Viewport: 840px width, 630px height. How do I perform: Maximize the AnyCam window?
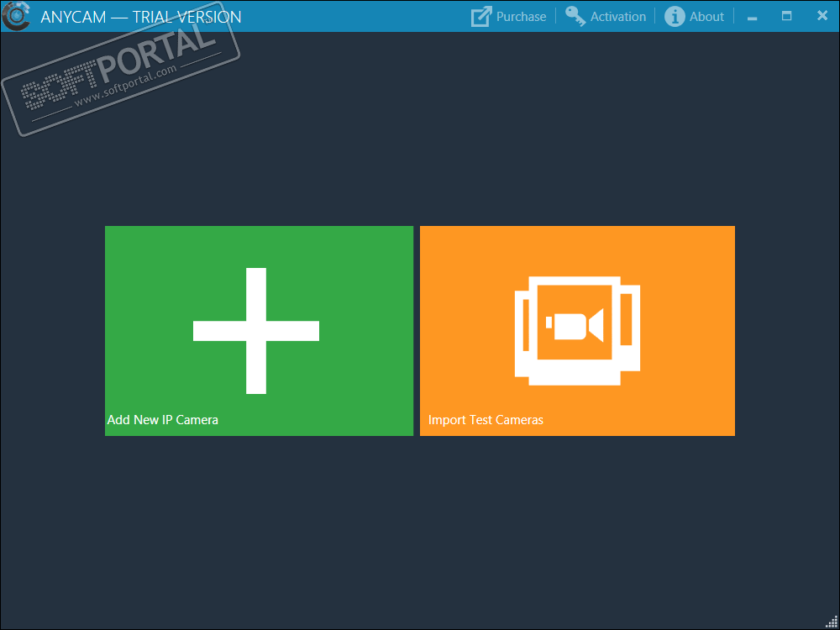click(786, 16)
